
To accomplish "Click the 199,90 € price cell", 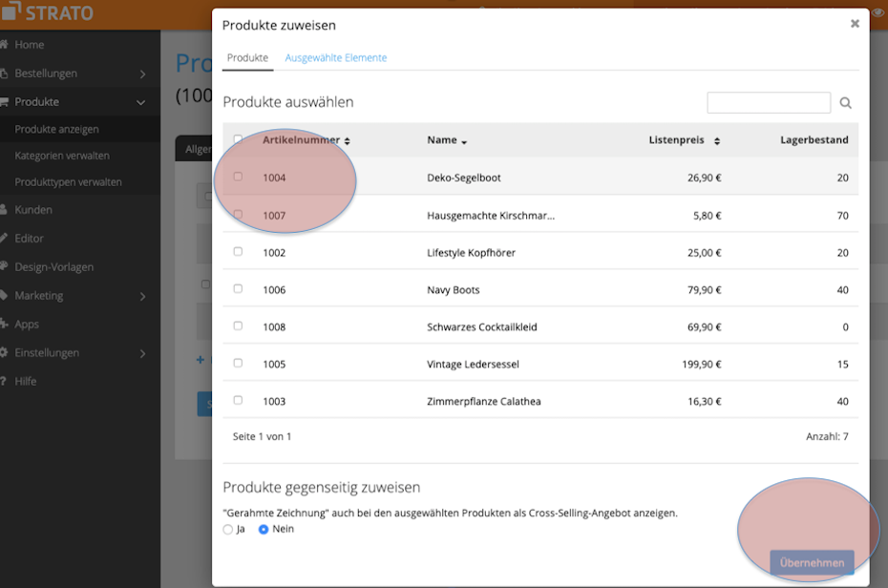I will pos(702,365).
